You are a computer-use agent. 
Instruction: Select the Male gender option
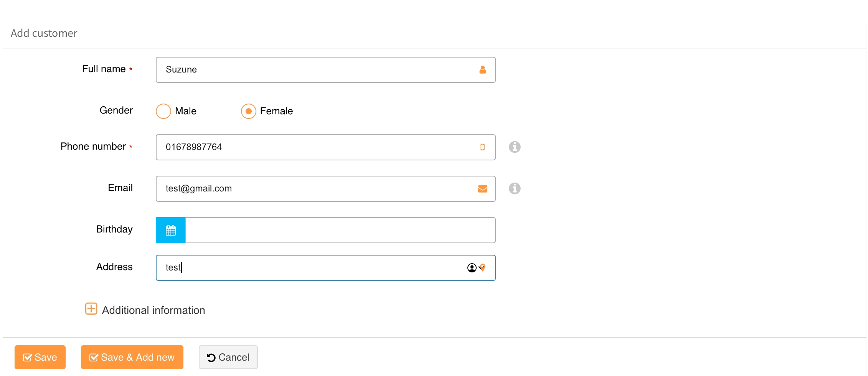click(163, 111)
